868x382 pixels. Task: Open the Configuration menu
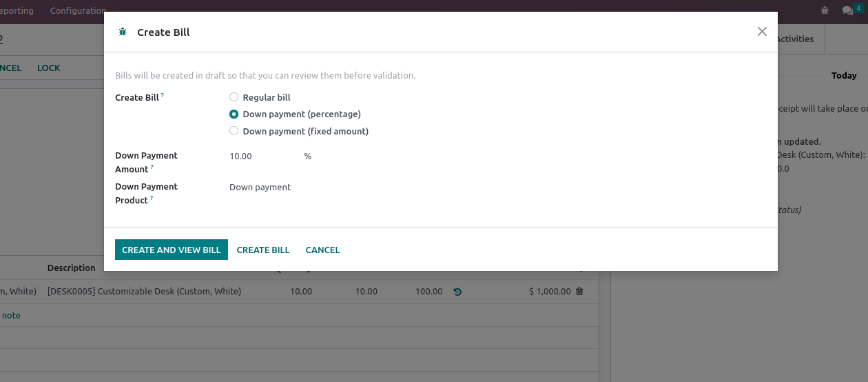tap(78, 11)
